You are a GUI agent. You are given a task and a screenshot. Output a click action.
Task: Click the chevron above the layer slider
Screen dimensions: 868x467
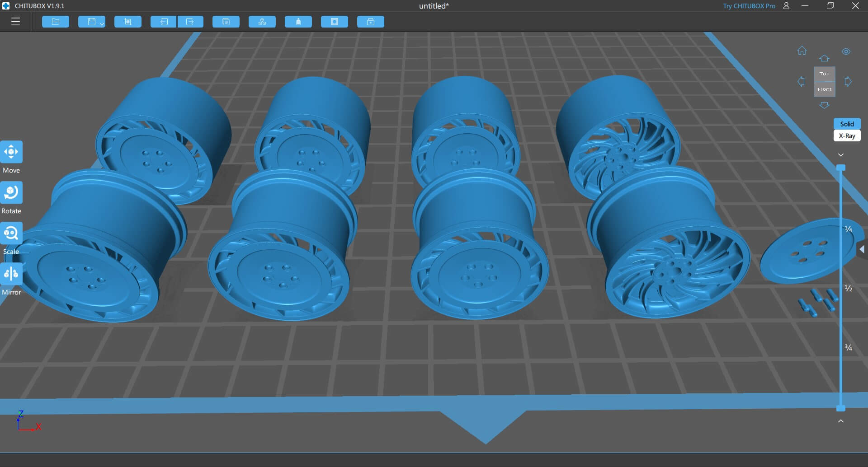pos(841,155)
